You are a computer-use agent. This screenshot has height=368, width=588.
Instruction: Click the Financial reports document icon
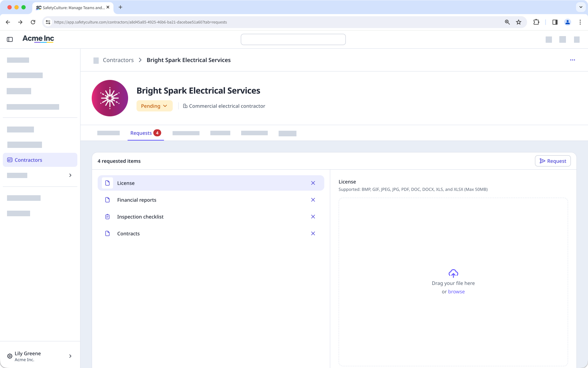(107, 200)
